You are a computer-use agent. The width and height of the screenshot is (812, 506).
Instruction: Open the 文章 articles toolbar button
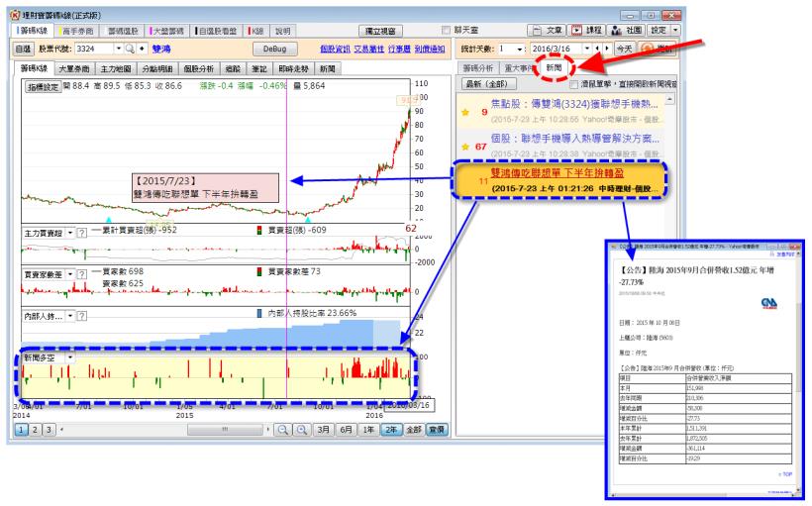(547, 30)
